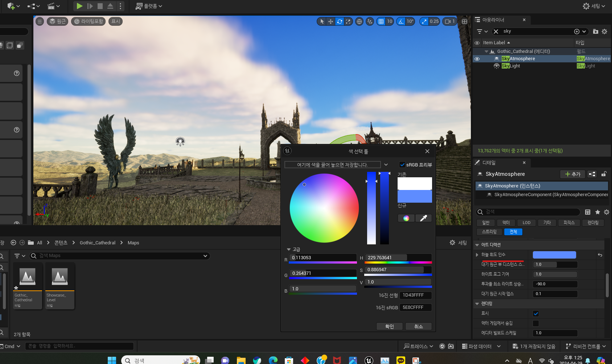This screenshot has width=612, height=364.
Task: Toggle color wheel/spectrum mode icon
Action: click(406, 218)
